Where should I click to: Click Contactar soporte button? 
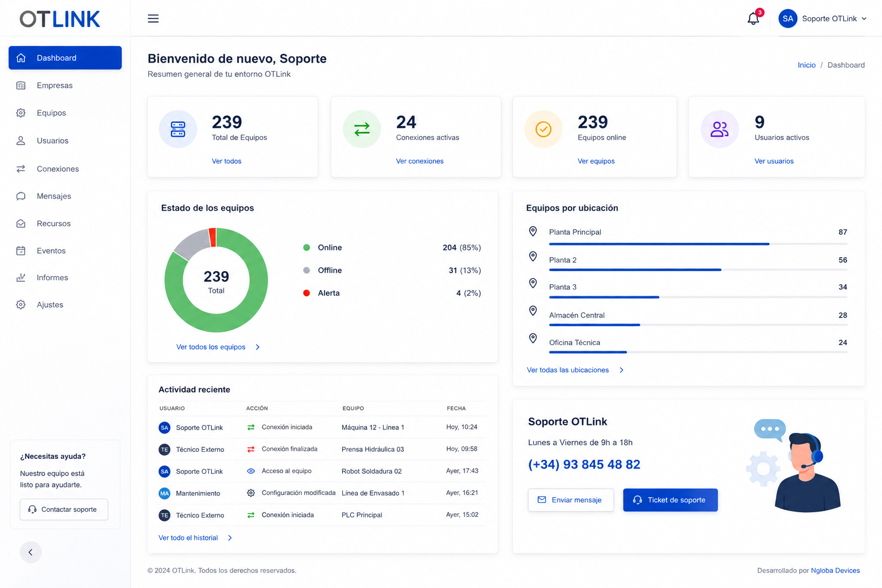pos(64,509)
